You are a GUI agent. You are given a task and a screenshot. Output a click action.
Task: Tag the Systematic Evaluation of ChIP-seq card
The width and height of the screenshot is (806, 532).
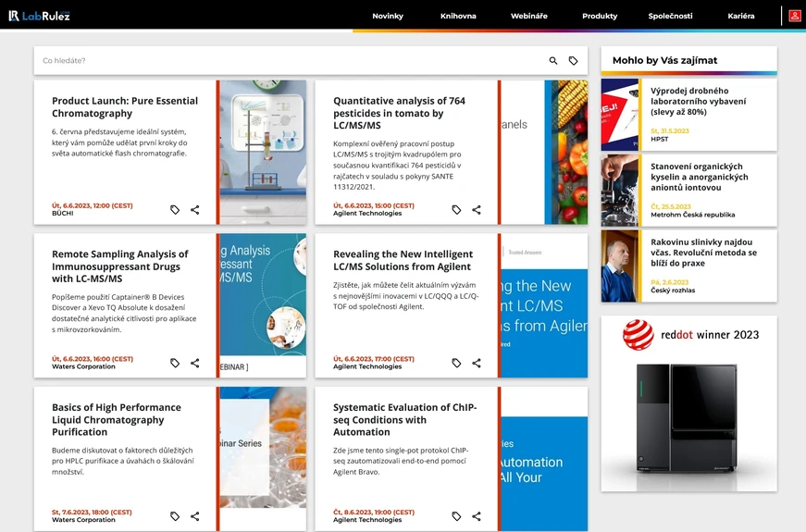[x=456, y=516]
